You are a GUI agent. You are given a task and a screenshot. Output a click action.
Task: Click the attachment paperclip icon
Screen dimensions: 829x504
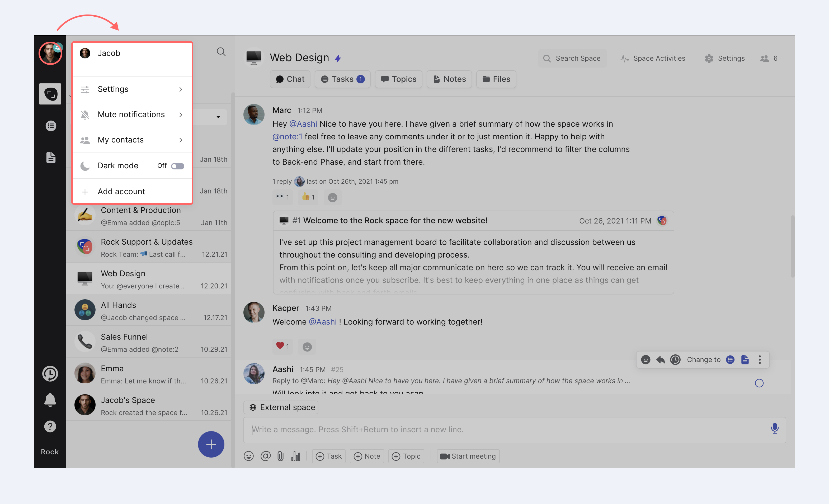click(280, 456)
